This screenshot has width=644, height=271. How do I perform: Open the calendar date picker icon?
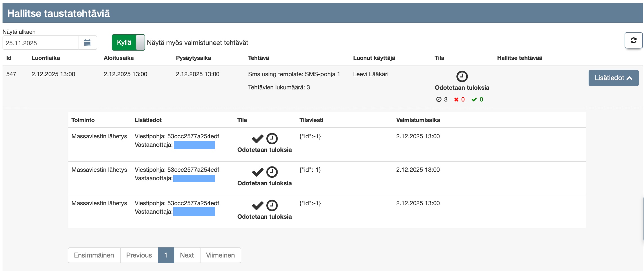87,43
